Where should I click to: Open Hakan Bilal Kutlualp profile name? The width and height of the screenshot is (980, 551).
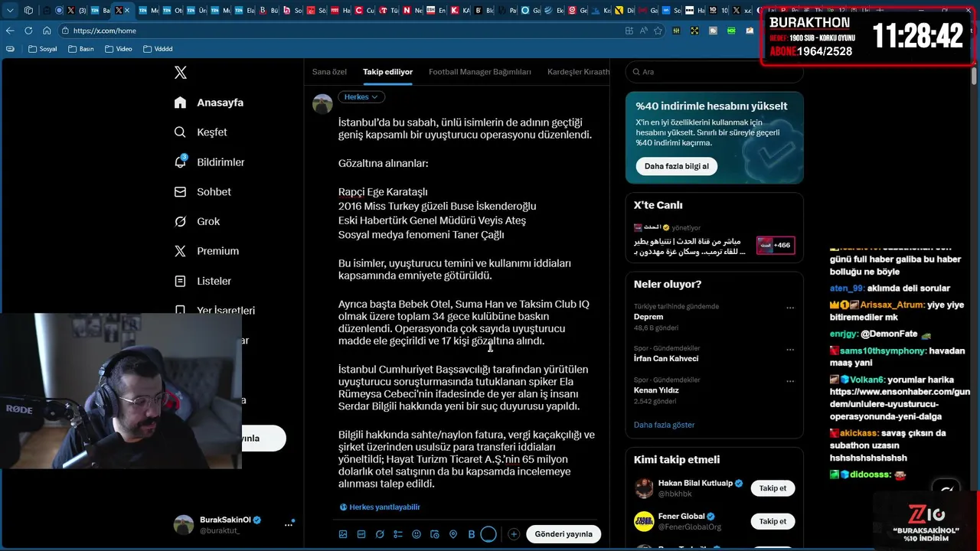click(695, 484)
